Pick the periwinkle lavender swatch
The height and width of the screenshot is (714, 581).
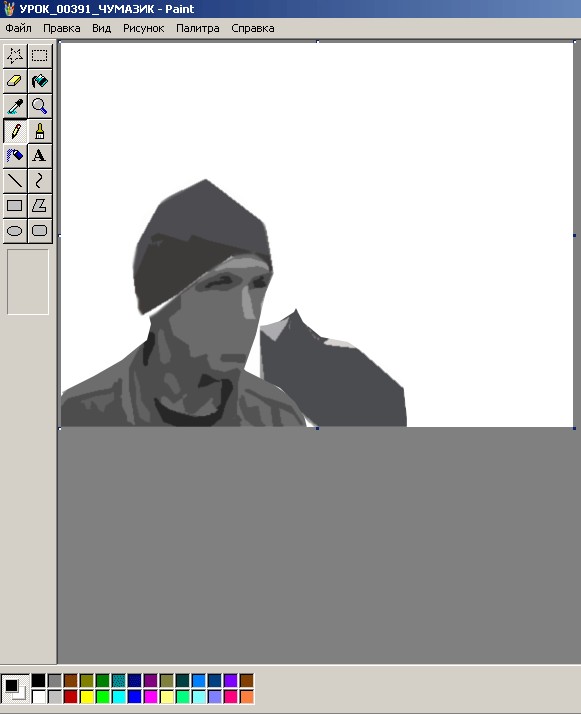[x=214, y=697]
